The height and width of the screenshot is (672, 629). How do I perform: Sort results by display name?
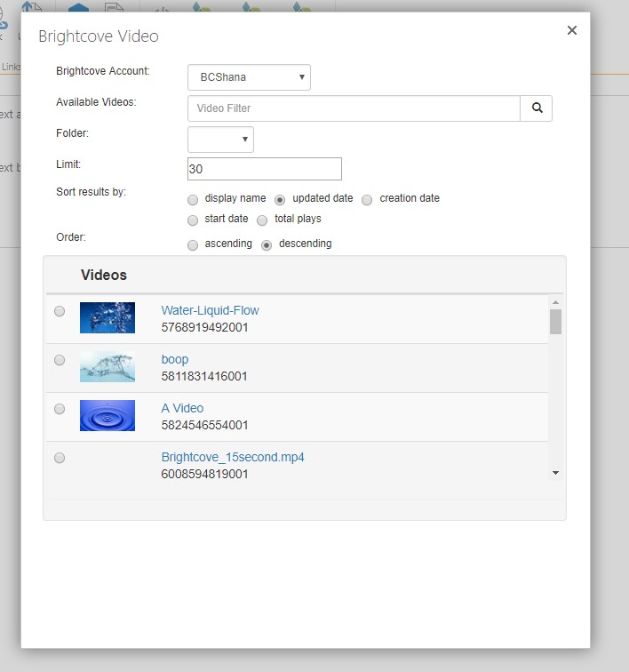(193, 199)
